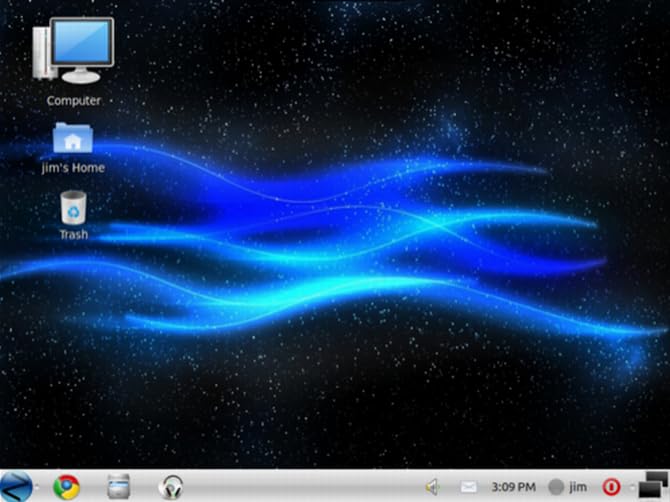The height and width of the screenshot is (502, 670).
Task: Launch Google Chrome from the panel
Action: [66, 487]
